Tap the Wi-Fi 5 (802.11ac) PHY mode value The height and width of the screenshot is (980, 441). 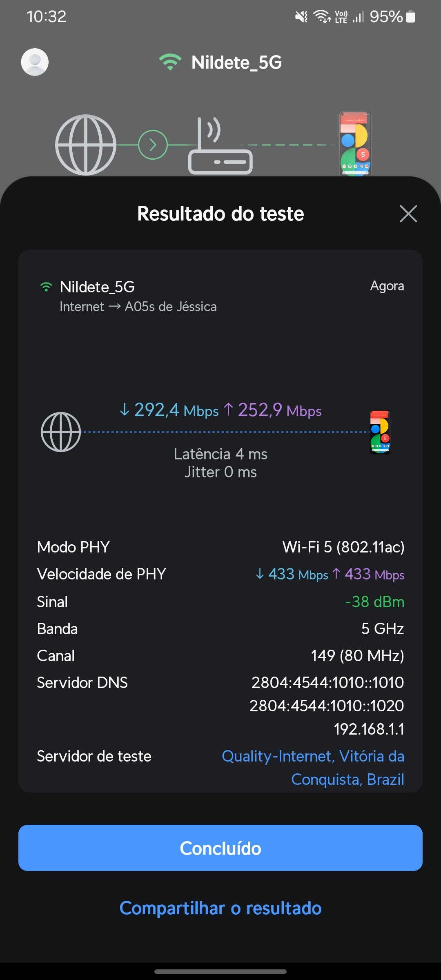[343, 547]
